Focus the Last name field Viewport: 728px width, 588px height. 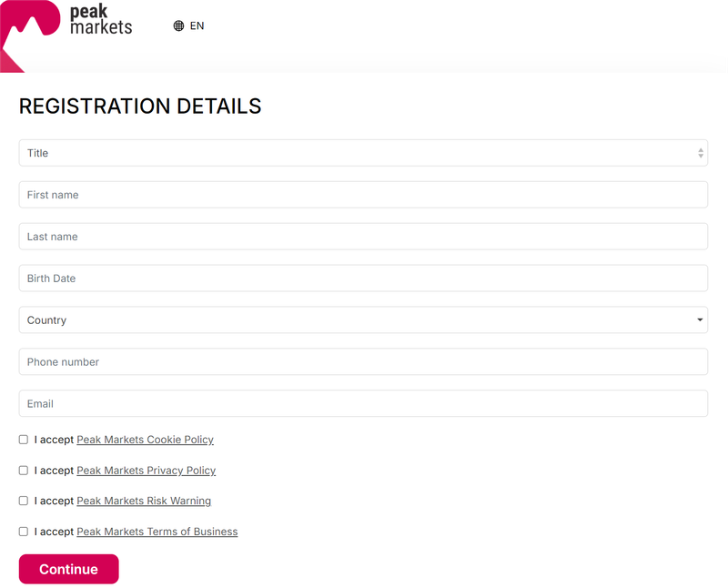(363, 237)
